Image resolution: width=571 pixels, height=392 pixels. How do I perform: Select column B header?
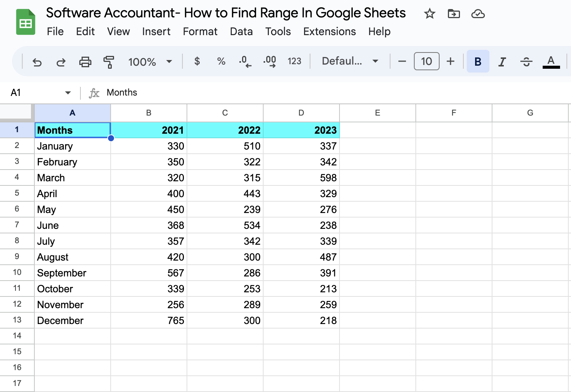pyautogui.click(x=149, y=113)
